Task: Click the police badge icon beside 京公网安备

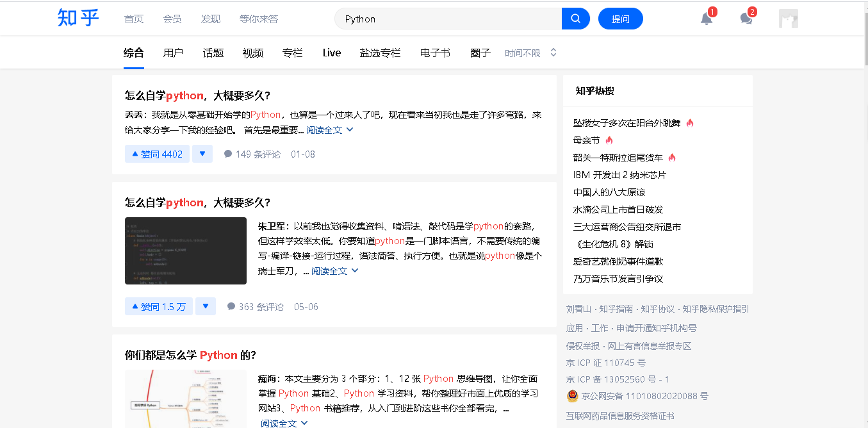Action: (572, 396)
